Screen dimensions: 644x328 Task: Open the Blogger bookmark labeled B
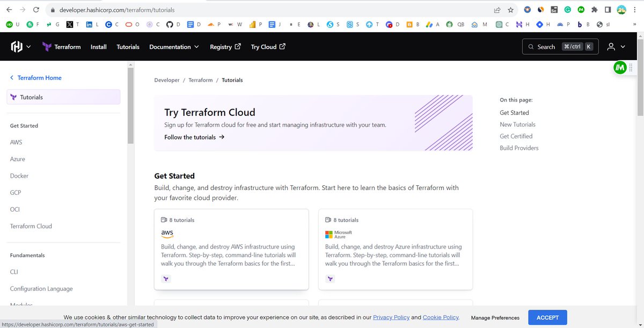[x=413, y=24]
